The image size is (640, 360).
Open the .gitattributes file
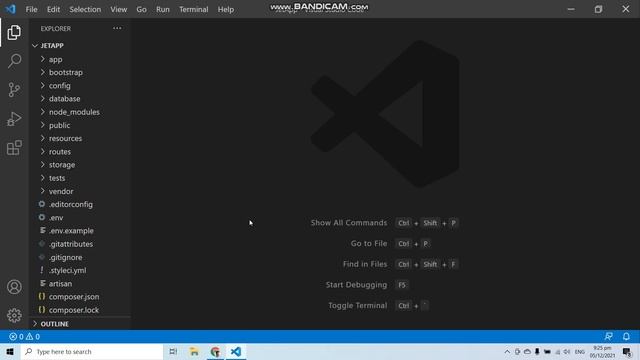[81, 244]
